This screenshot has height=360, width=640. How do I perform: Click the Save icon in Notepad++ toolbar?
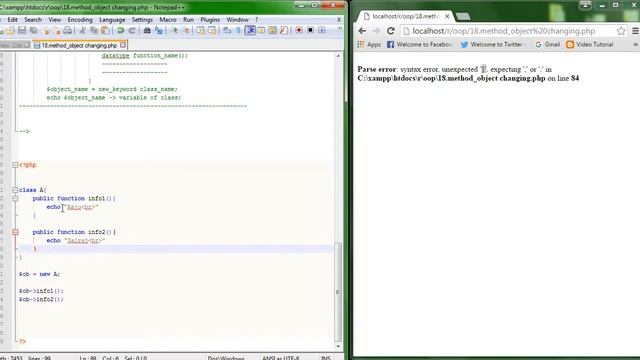coord(22,31)
